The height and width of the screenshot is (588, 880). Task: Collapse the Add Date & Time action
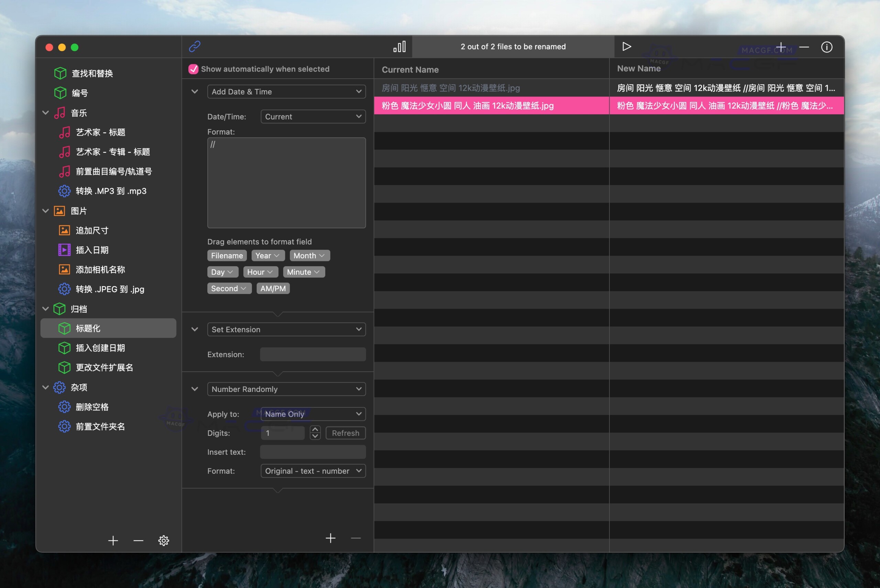point(194,91)
